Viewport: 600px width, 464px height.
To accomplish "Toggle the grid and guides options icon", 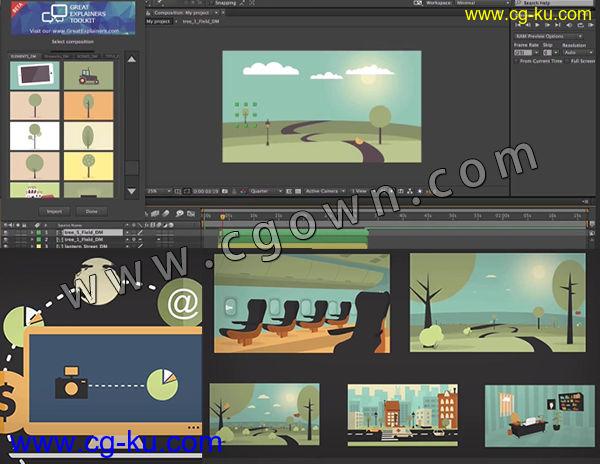I will [178, 191].
